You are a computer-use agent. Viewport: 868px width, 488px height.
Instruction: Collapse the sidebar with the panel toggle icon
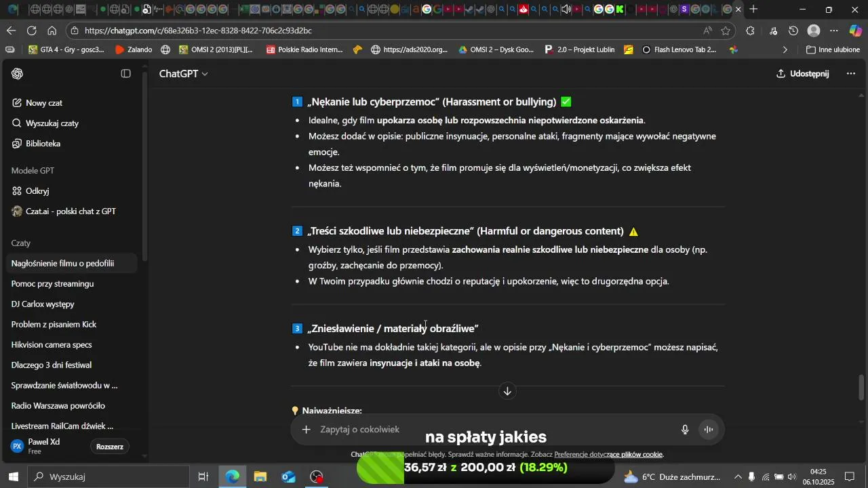click(x=126, y=74)
